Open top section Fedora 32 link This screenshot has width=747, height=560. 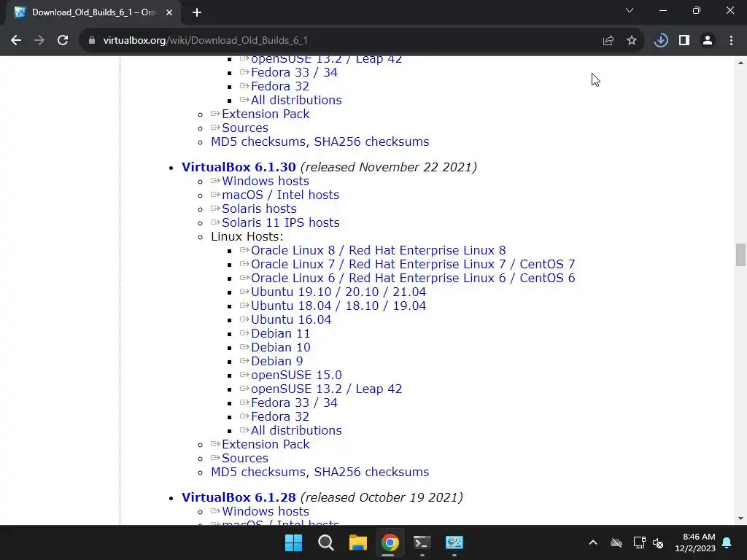click(x=280, y=86)
